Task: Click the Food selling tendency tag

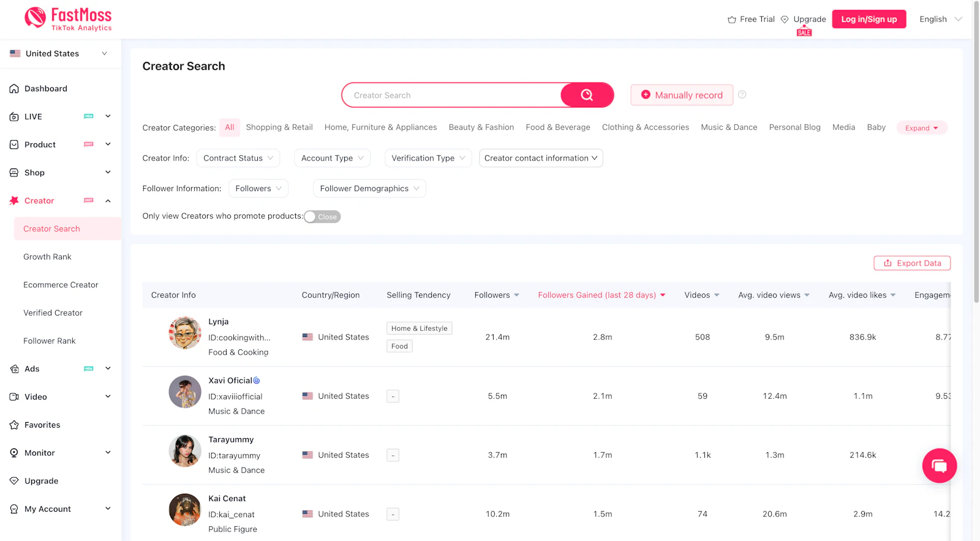Action: pyautogui.click(x=399, y=346)
